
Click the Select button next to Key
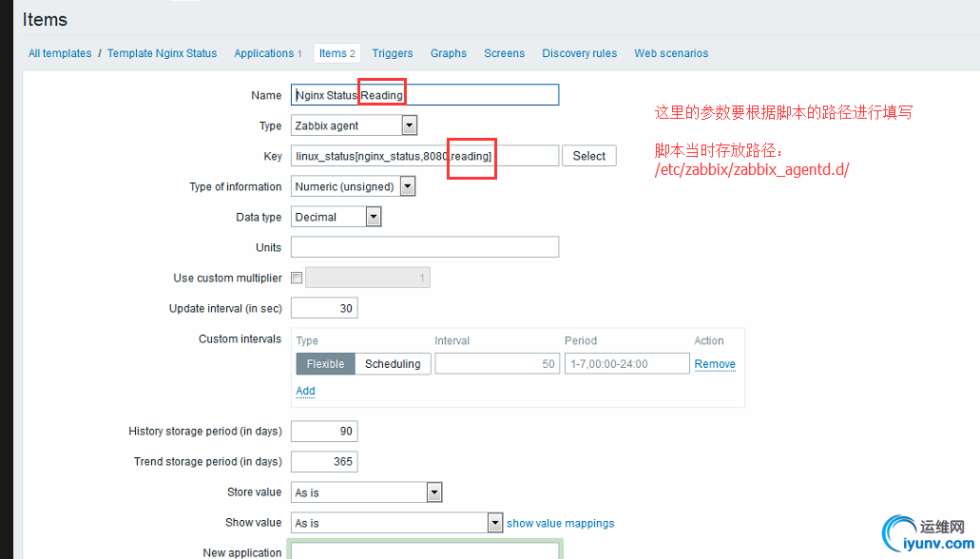tap(588, 156)
